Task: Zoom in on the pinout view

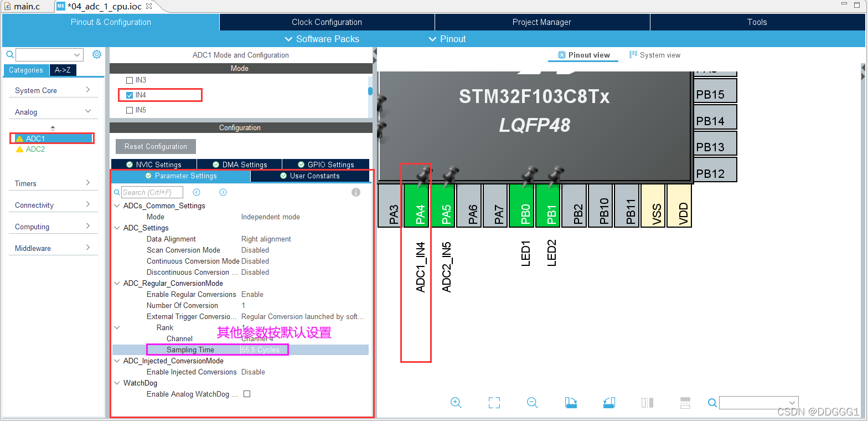Action: click(456, 403)
